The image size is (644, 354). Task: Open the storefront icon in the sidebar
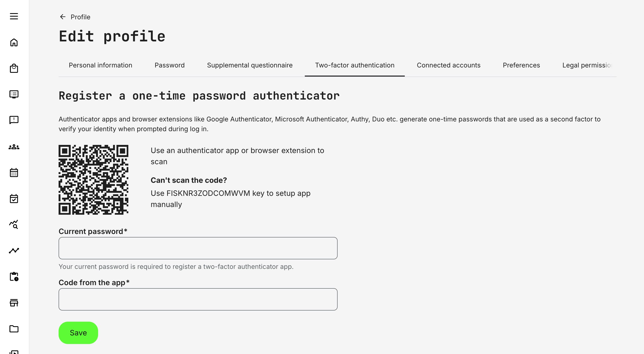click(14, 303)
